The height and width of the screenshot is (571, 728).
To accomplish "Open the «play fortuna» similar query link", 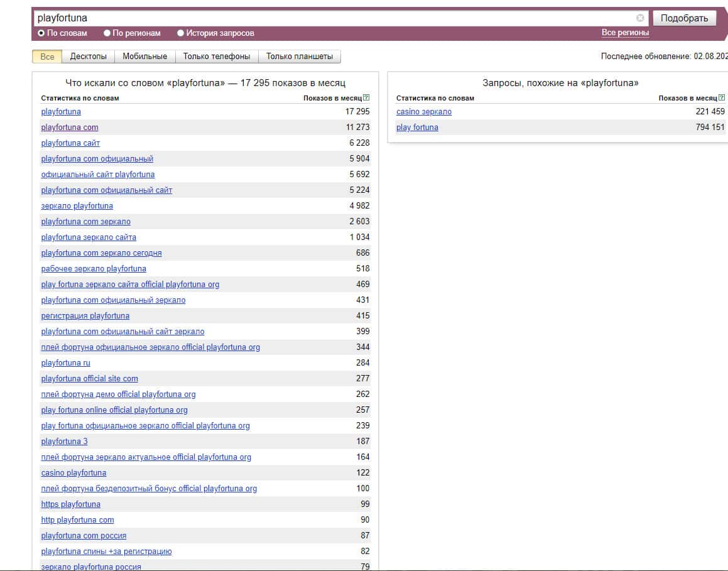I will (417, 128).
